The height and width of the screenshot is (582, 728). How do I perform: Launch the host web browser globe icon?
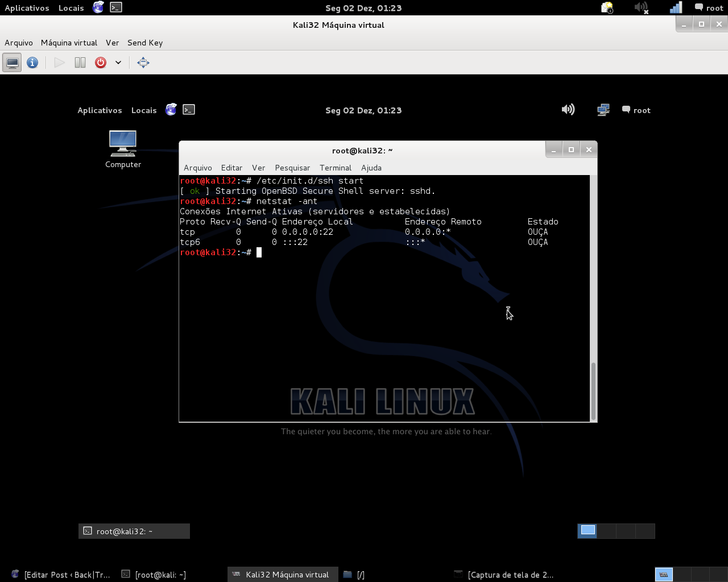click(x=98, y=7)
